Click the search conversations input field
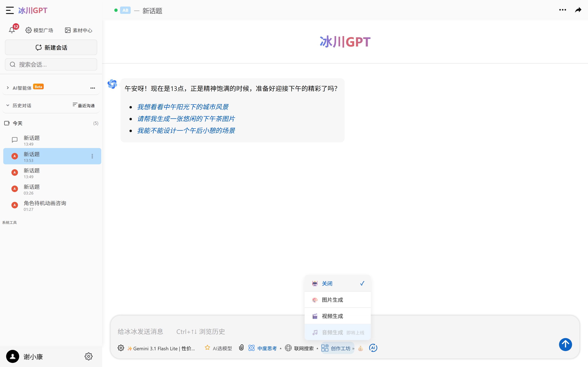 pos(51,64)
